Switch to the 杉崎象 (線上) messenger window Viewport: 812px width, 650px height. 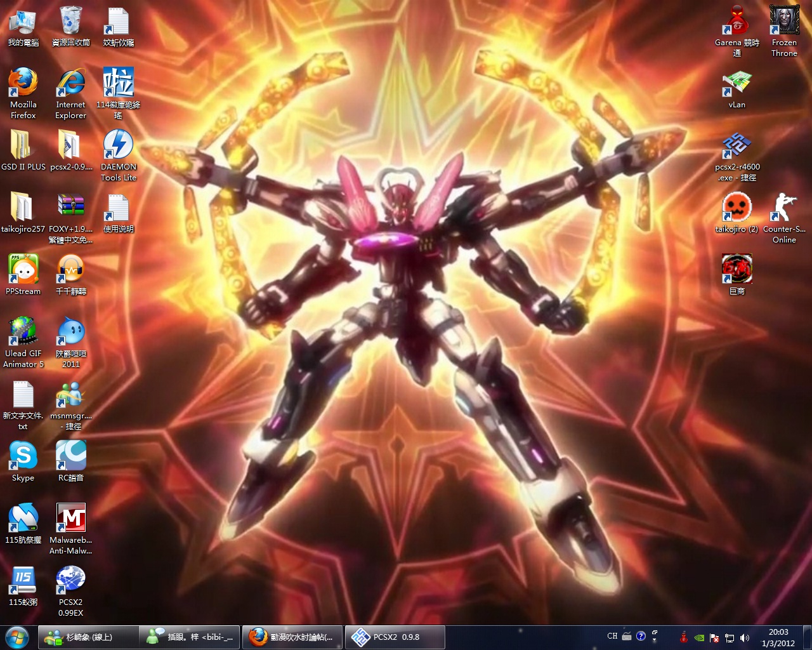tap(88, 637)
